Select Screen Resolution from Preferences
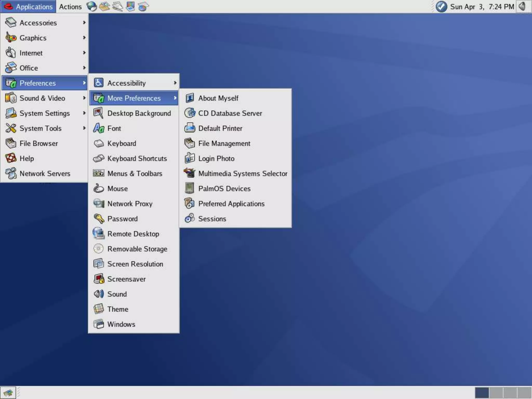This screenshot has width=532, height=399. 135,264
